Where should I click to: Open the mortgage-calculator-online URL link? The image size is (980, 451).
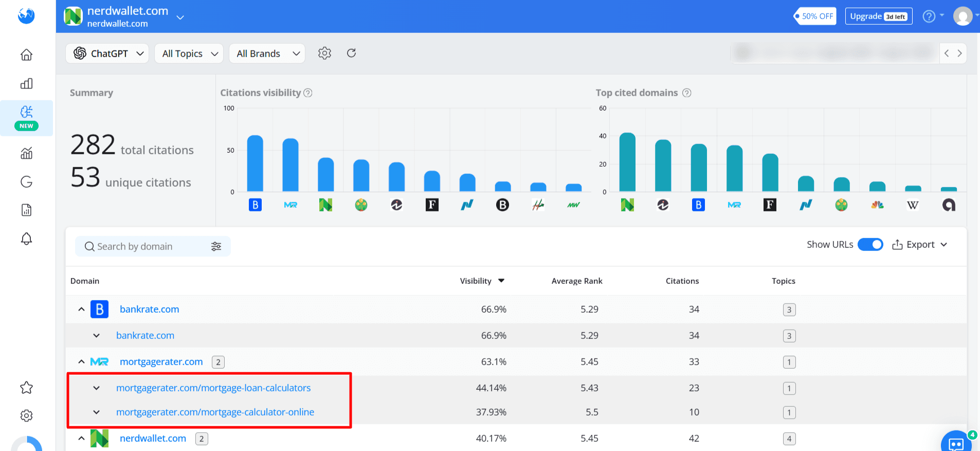click(215, 412)
